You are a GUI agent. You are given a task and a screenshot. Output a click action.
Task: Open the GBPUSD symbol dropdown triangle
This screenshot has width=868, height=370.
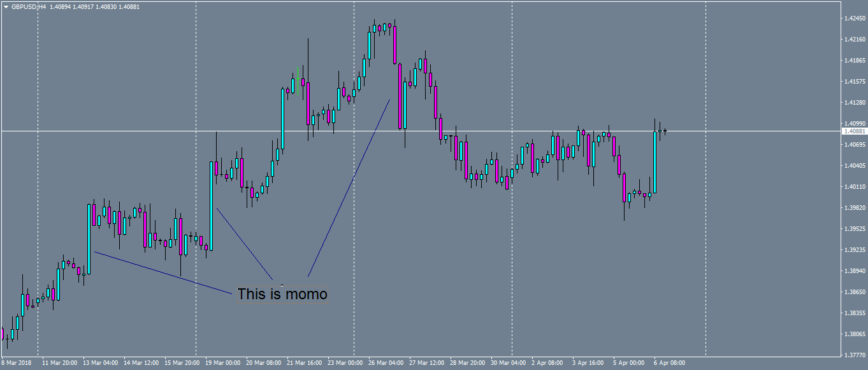[x=6, y=6]
